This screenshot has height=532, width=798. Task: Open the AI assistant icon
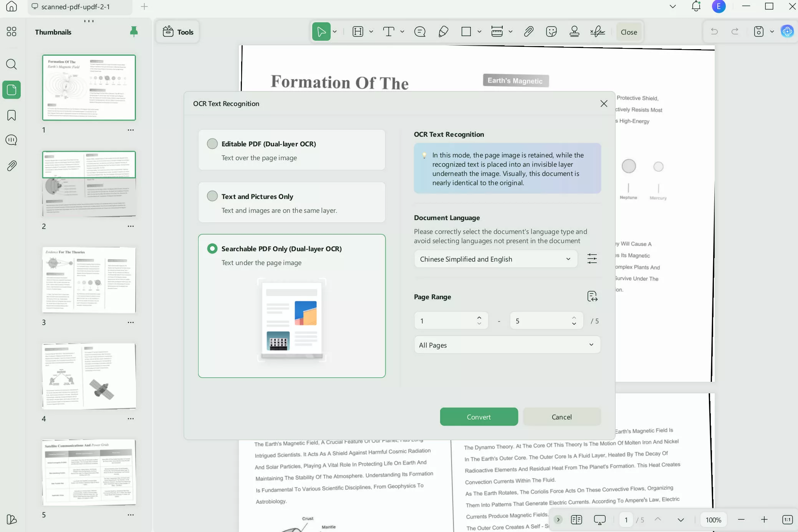(x=787, y=31)
